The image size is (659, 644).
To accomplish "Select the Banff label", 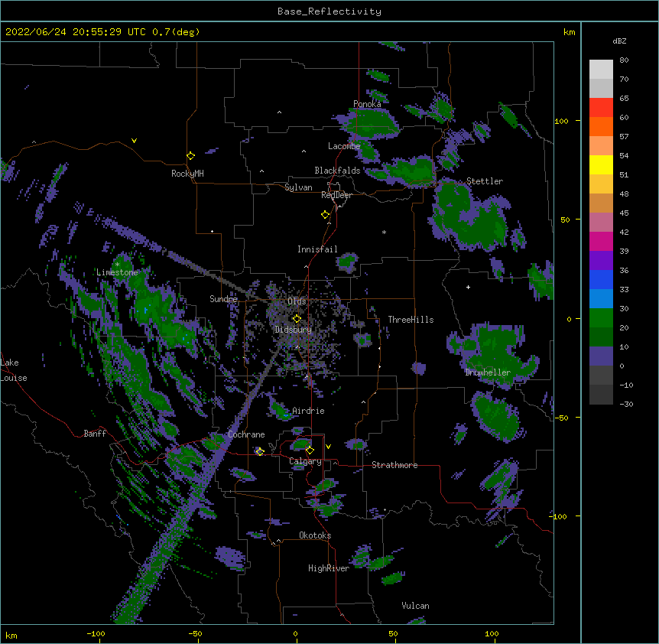I will [95, 434].
